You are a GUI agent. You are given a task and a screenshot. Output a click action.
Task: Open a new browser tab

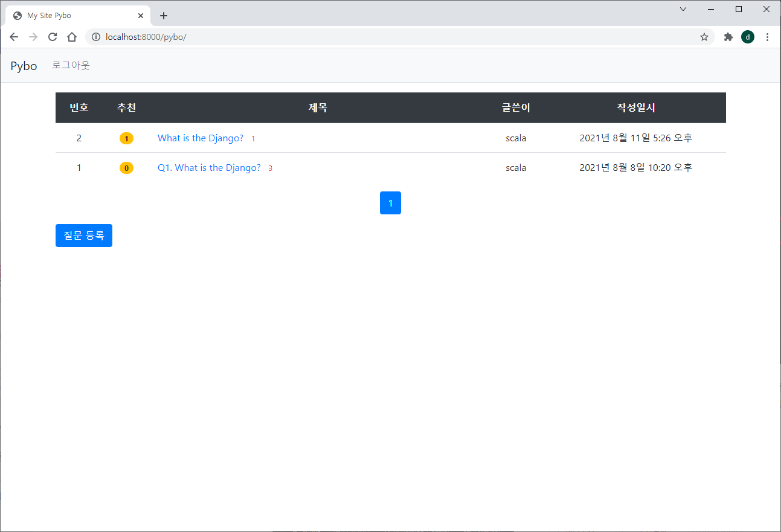point(164,16)
